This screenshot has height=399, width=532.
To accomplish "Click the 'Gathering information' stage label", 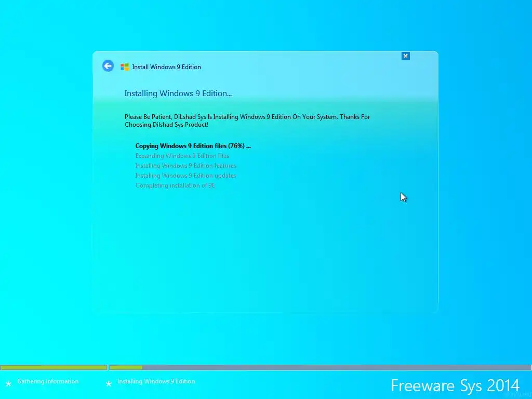I will click(x=48, y=381).
